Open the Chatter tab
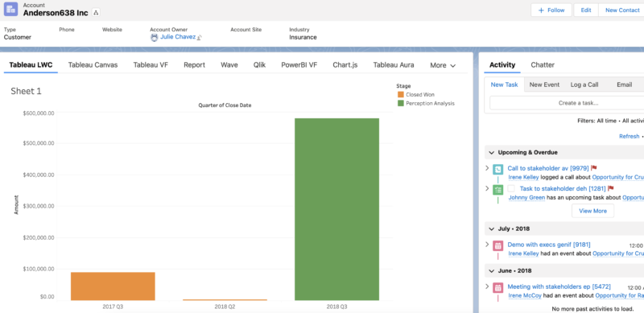The width and height of the screenshot is (644, 313). pyautogui.click(x=543, y=65)
